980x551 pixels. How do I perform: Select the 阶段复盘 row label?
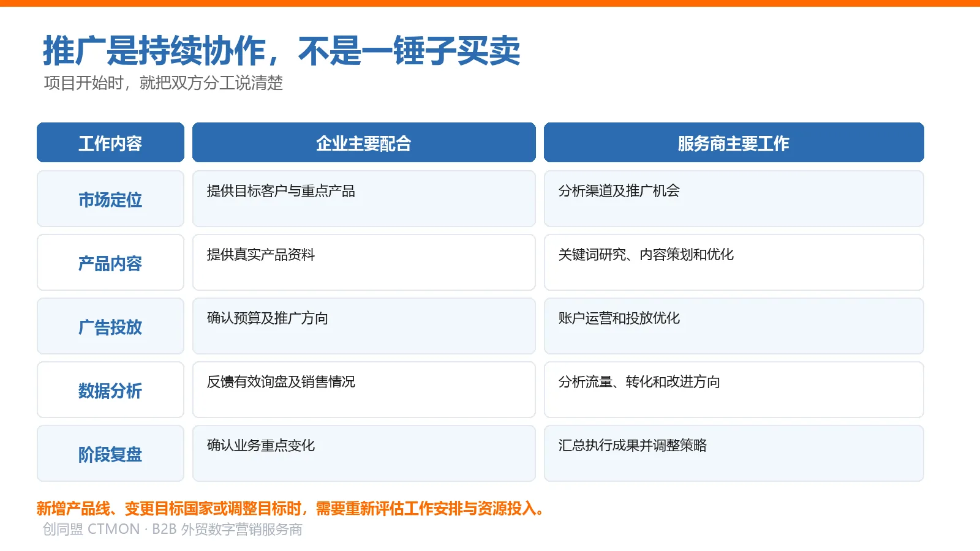[110, 454]
